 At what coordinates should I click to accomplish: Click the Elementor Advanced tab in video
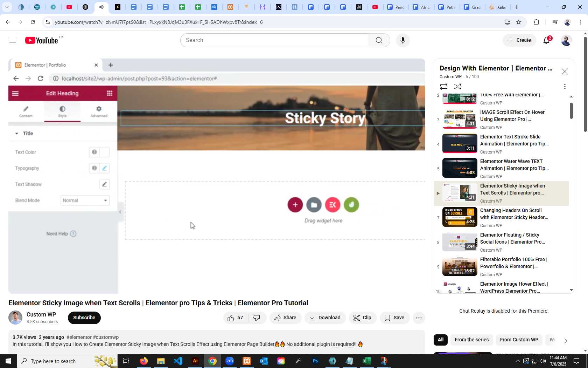click(99, 111)
